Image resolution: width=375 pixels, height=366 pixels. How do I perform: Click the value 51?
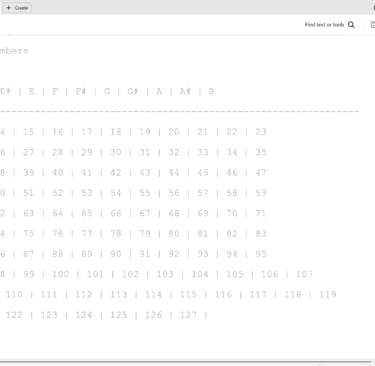pyautogui.click(x=29, y=193)
